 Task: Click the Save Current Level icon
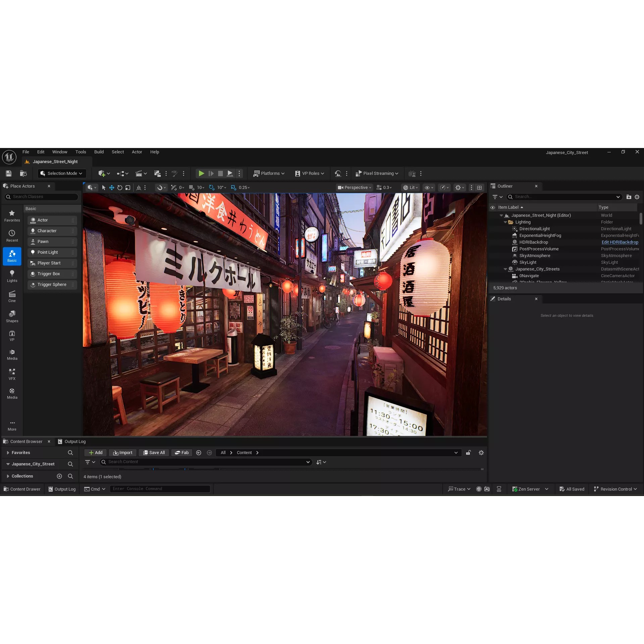(8, 173)
